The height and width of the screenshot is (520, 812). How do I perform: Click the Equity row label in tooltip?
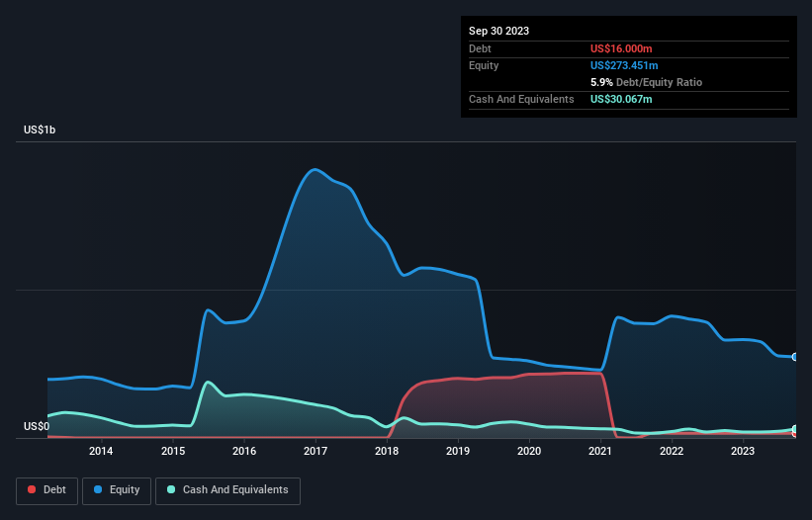click(484, 65)
